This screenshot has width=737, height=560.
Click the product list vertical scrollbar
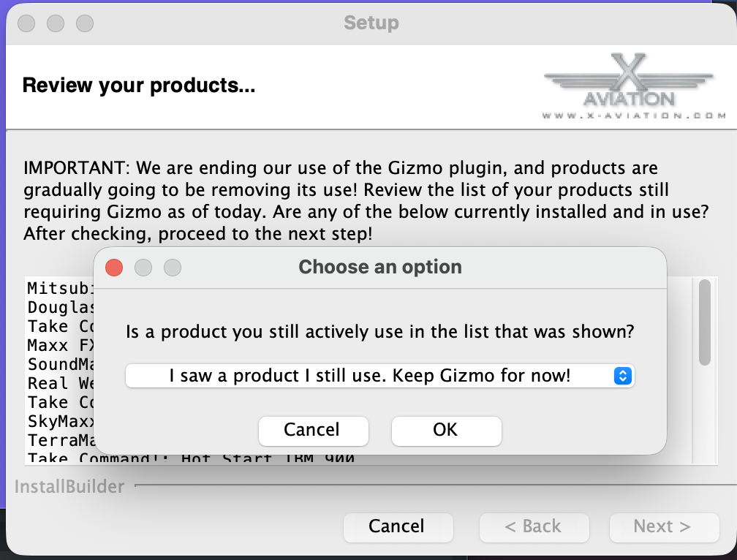(x=705, y=322)
